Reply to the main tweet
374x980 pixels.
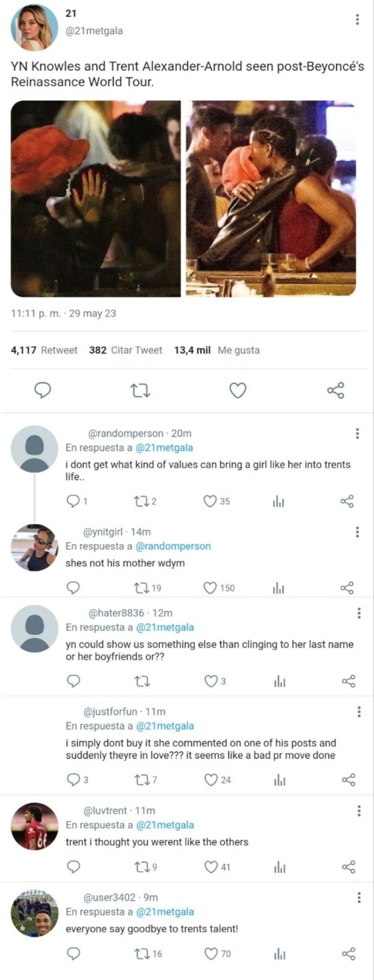42,390
